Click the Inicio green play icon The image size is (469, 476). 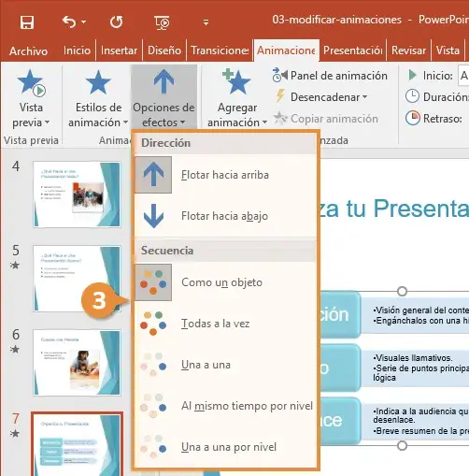[412, 75]
